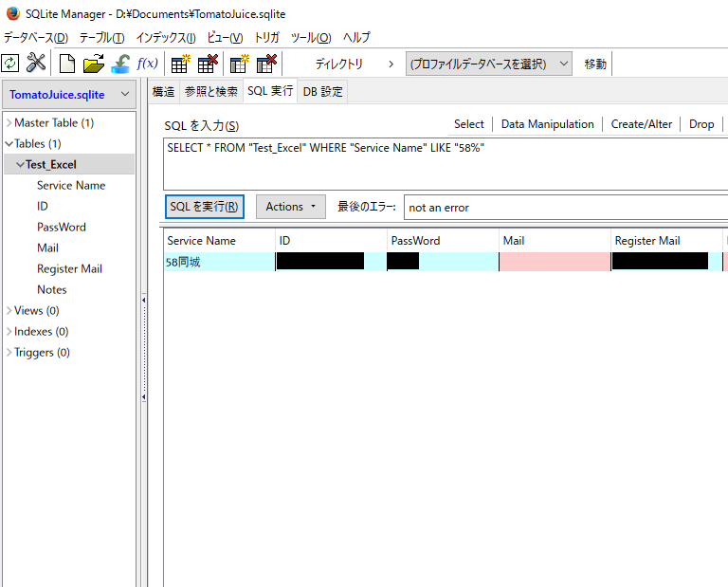The image size is (728, 587).
Task: Click the Drop Index icon with red X
Action: 266,64
